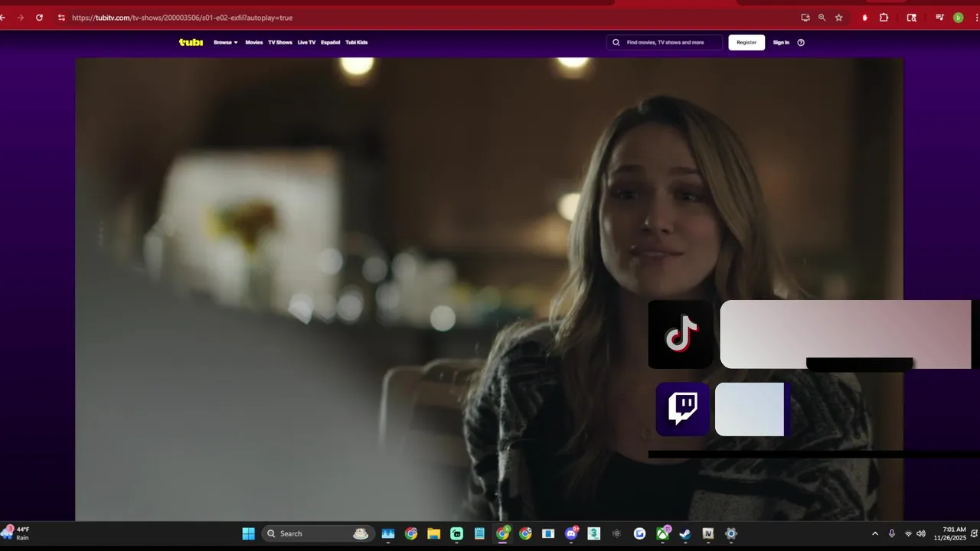Viewport: 980px width, 551px height.
Task: Click the browser back arrow
Action: click(3, 18)
